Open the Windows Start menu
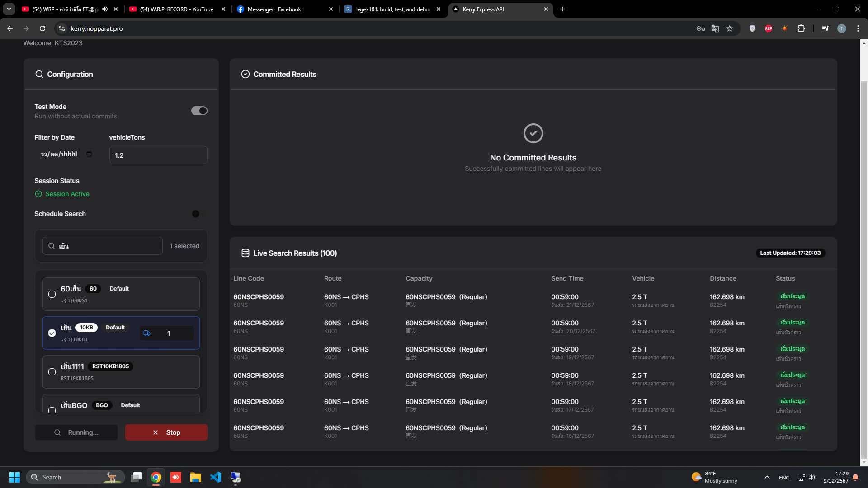Image resolution: width=868 pixels, height=488 pixels. 14,477
